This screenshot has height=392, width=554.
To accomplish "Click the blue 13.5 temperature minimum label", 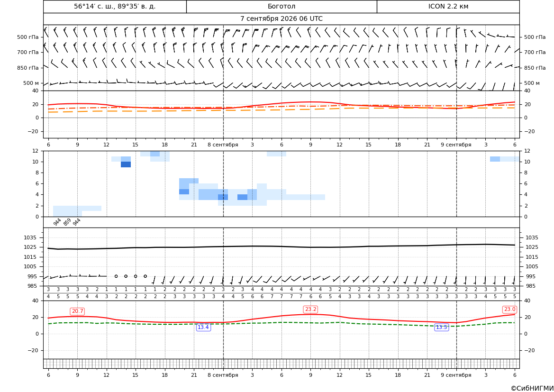I will (x=441, y=328).
